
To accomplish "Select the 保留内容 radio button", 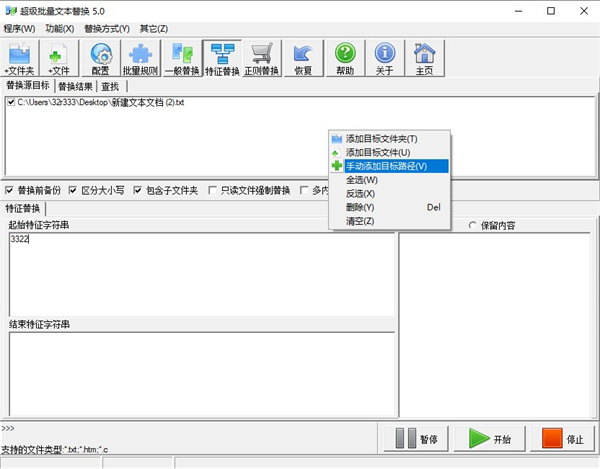I will (x=472, y=225).
